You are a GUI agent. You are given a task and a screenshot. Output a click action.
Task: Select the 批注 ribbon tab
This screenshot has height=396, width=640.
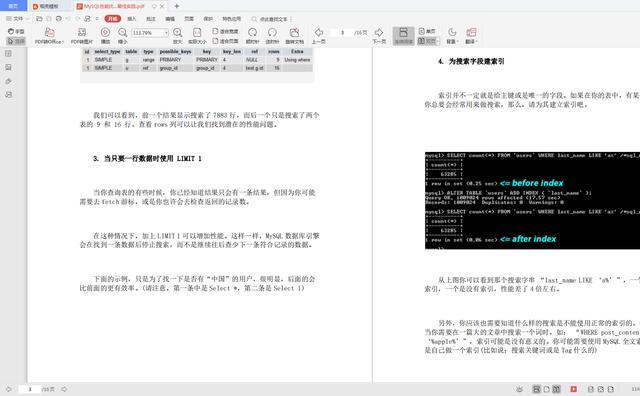[x=151, y=19]
